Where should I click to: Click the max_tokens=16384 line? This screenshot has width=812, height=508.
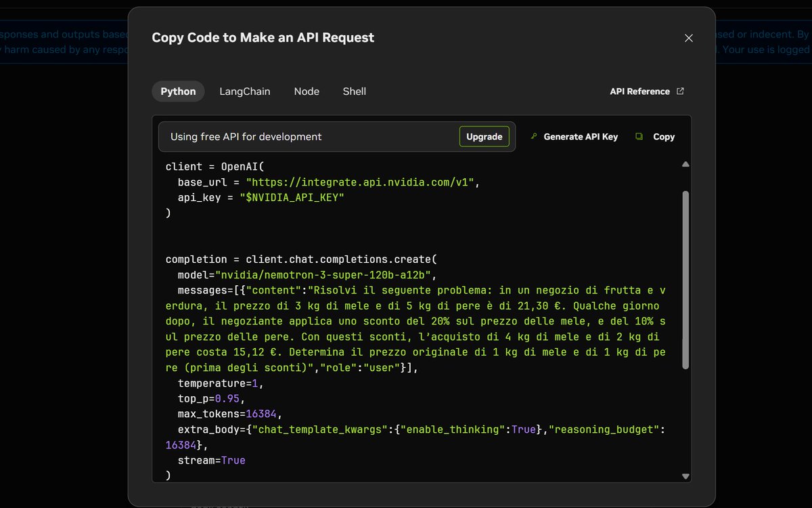(x=229, y=415)
